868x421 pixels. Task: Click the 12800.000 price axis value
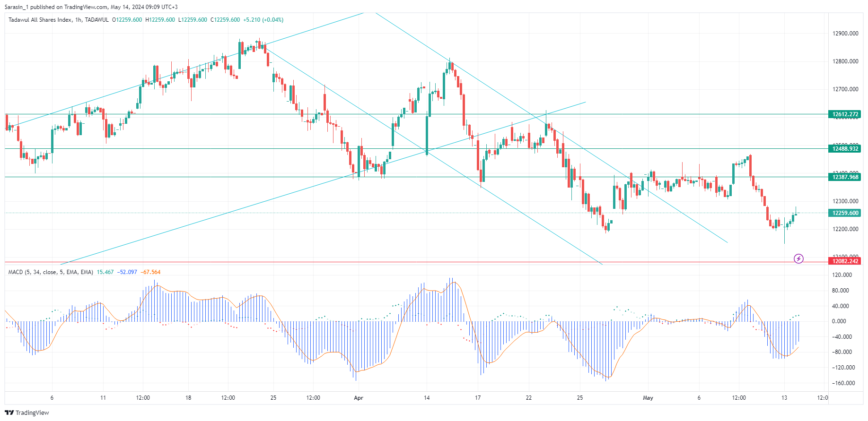tap(845, 61)
